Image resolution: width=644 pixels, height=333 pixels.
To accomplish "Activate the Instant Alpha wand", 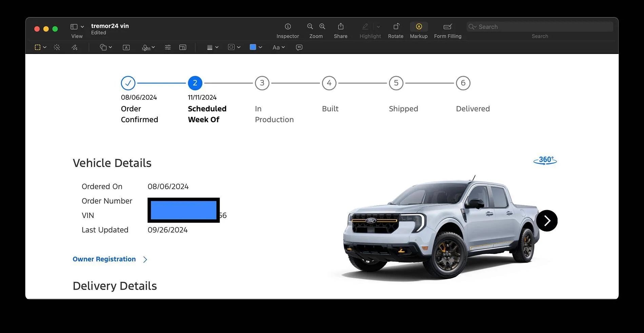I will pyautogui.click(x=57, y=48).
